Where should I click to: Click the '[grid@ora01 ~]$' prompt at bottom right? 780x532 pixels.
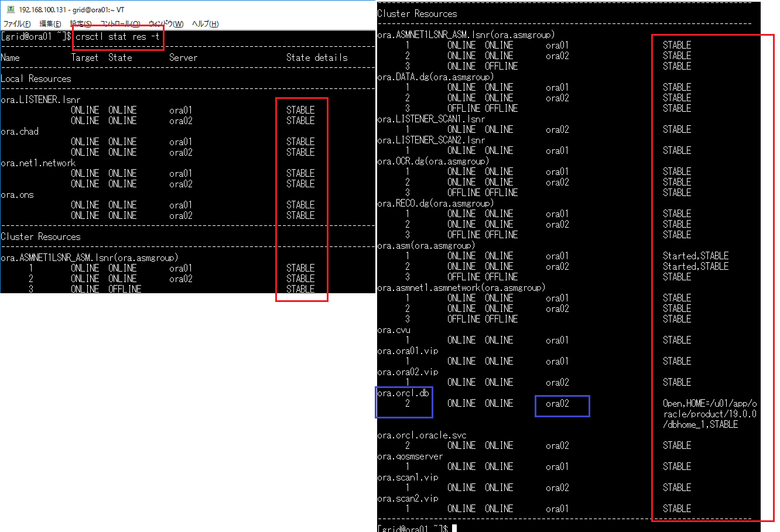(x=412, y=528)
